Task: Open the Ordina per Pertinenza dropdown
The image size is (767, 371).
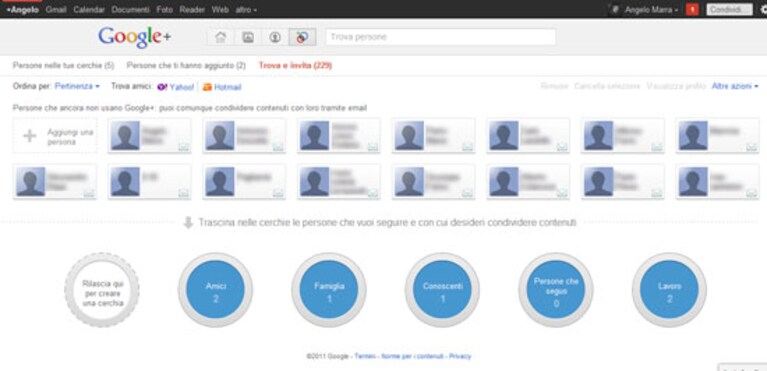Action: point(77,86)
